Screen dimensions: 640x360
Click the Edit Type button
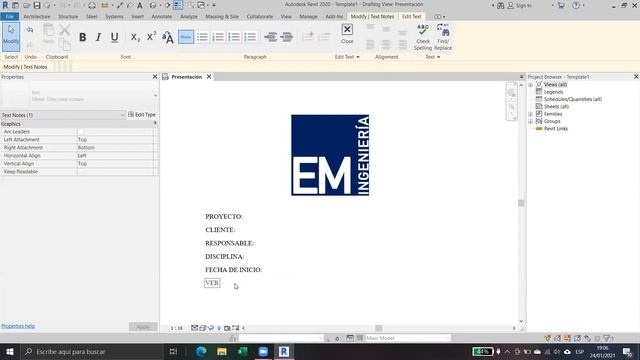(x=142, y=115)
